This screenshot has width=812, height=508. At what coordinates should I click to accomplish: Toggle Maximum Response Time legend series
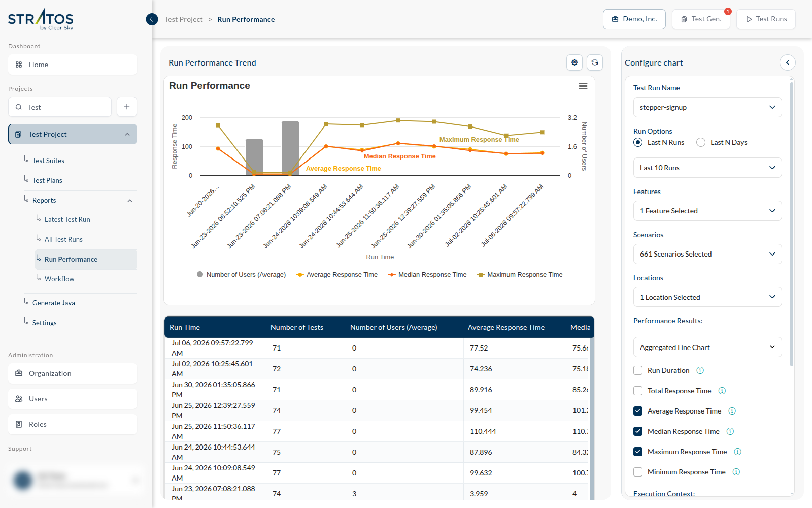520,274
